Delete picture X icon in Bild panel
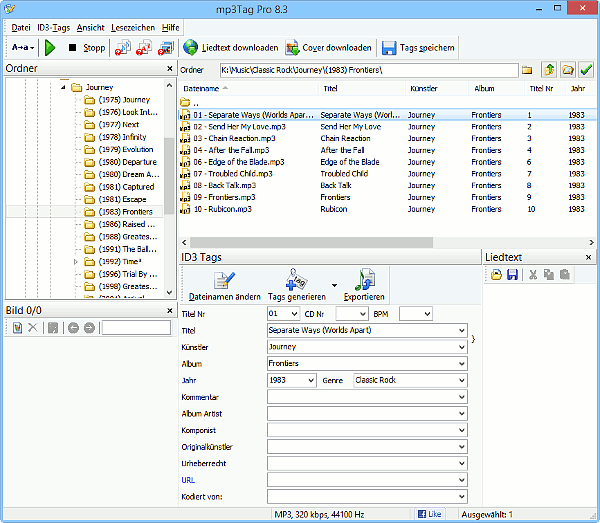Screen dimensions: 600x523 coord(33,327)
